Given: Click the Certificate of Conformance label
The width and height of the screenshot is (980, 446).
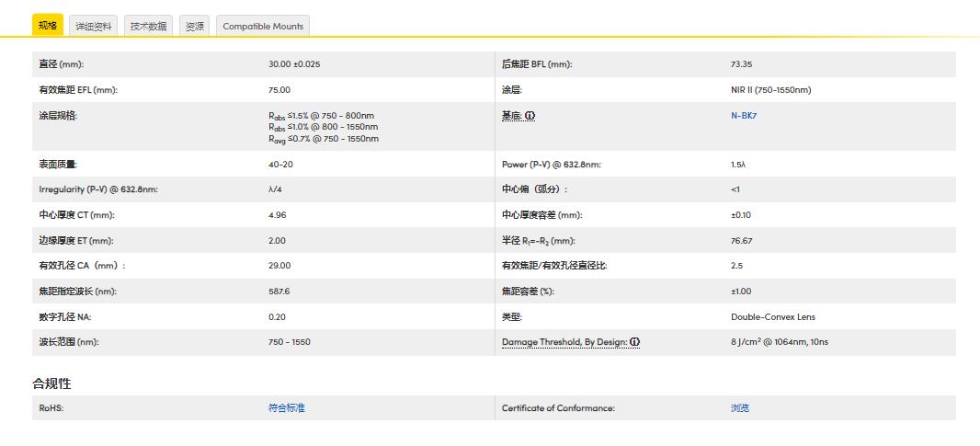Looking at the screenshot, I should point(558,407).
